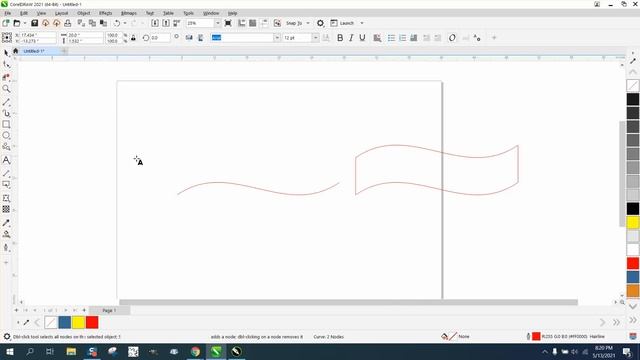The image size is (640, 360).
Task: Open Options via gear icon in toolbar
Action: pyautogui.click(x=320, y=23)
